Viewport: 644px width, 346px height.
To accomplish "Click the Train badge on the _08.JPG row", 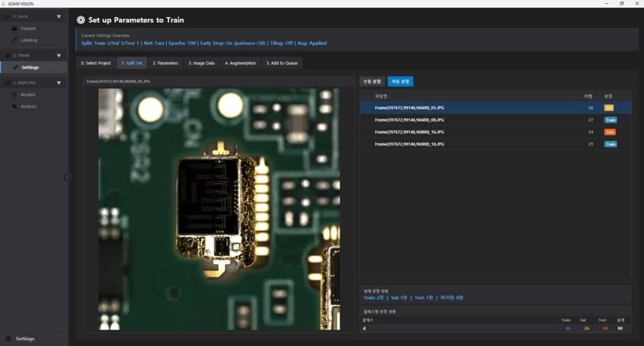I will (x=610, y=120).
